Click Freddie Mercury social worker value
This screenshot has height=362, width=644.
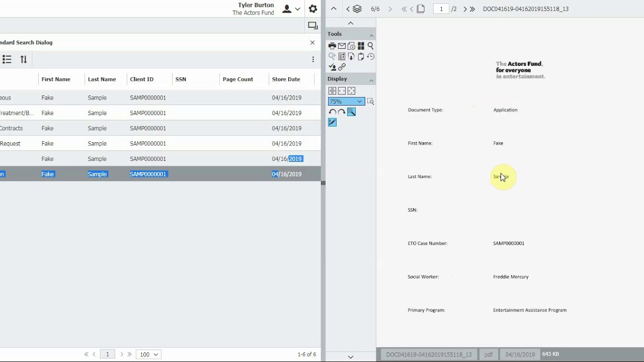(511, 277)
